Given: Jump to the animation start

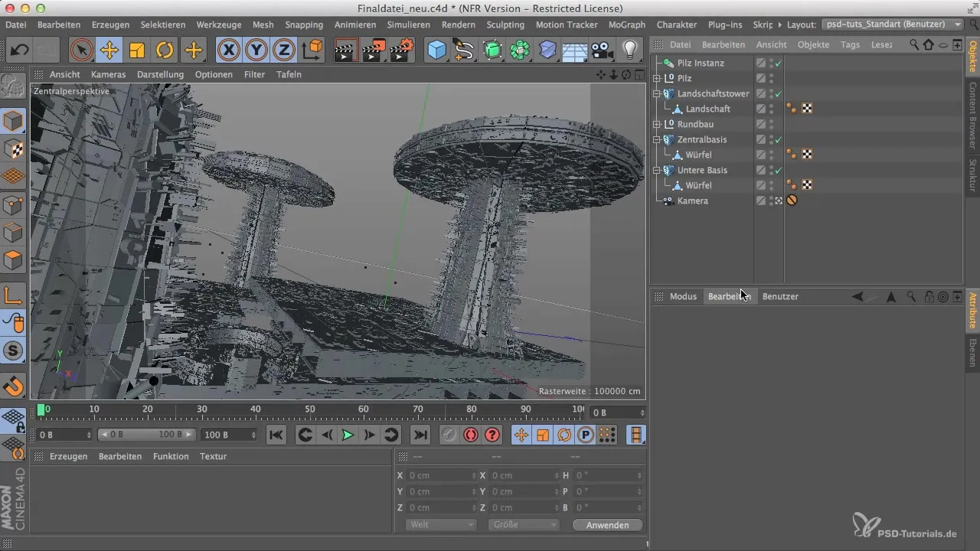Looking at the screenshot, I should tap(276, 435).
